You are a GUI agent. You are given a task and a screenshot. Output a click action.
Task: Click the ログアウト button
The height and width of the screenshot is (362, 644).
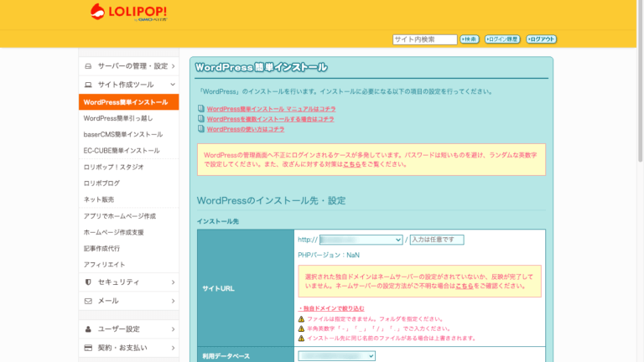pos(542,39)
